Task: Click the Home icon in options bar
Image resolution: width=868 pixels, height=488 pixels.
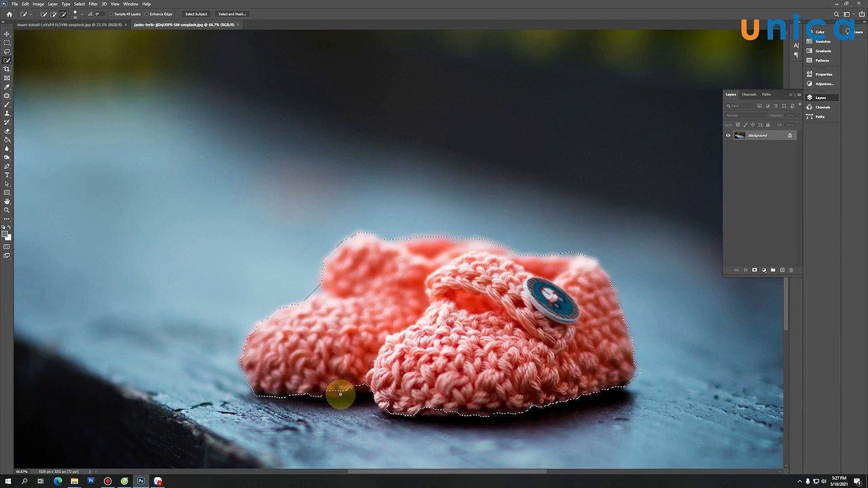Action: coord(9,14)
